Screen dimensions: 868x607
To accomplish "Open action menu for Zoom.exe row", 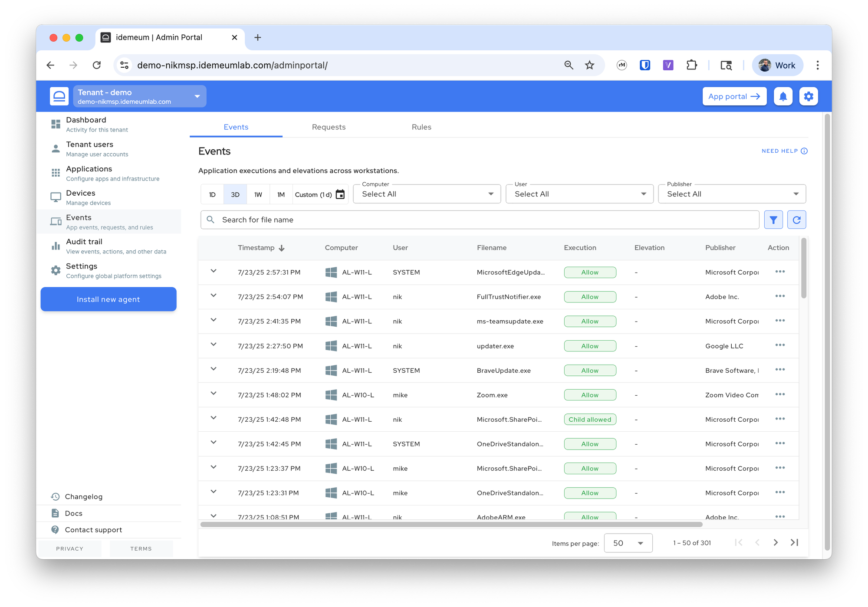I will point(780,394).
